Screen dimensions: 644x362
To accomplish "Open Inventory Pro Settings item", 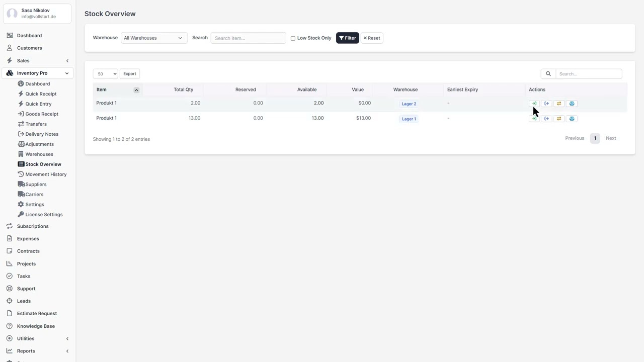I will click(x=35, y=204).
